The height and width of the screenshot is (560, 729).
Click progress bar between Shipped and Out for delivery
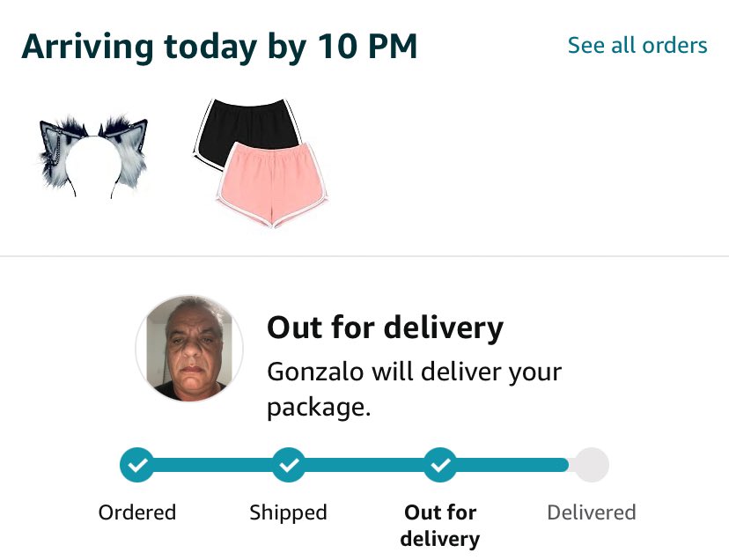click(364, 465)
